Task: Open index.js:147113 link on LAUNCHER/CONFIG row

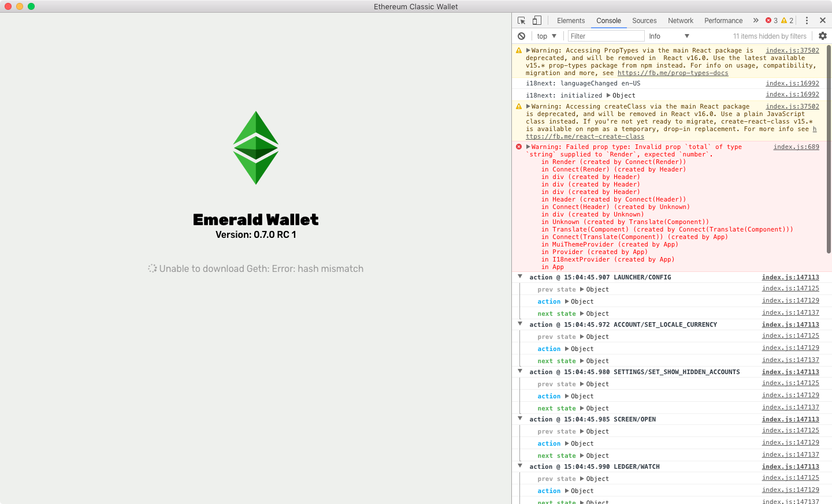Action: pyautogui.click(x=790, y=277)
